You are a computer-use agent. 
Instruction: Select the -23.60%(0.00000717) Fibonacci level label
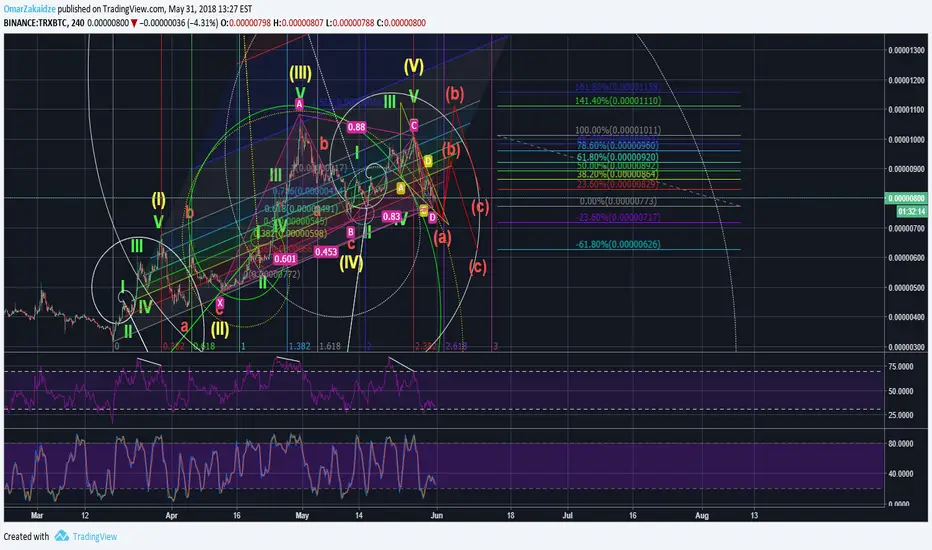tap(618, 218)
